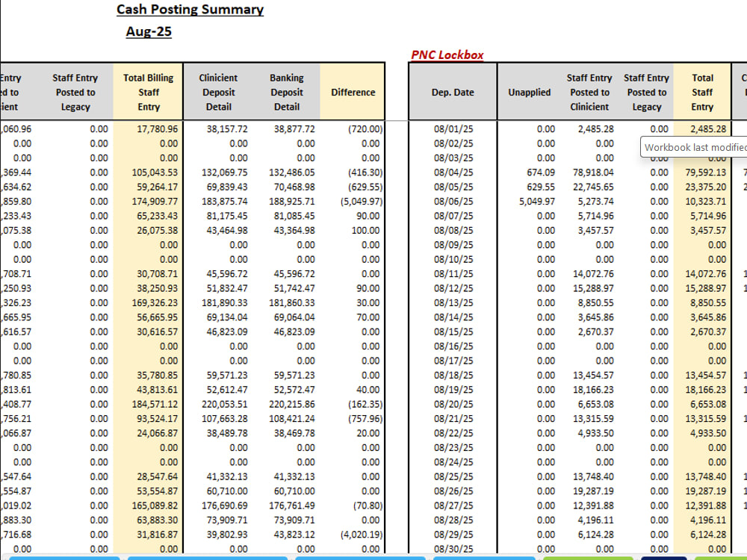This screenshot has height=560, width=747.
Task: Select the 22,745.65 cell
Action: 593,187
